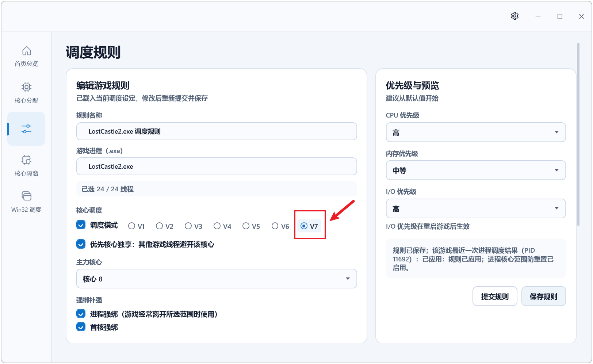Viewport: 593px width, 364px height.
Task: Open the 核心隔离 sidebar icon
Action: point(26,160)
